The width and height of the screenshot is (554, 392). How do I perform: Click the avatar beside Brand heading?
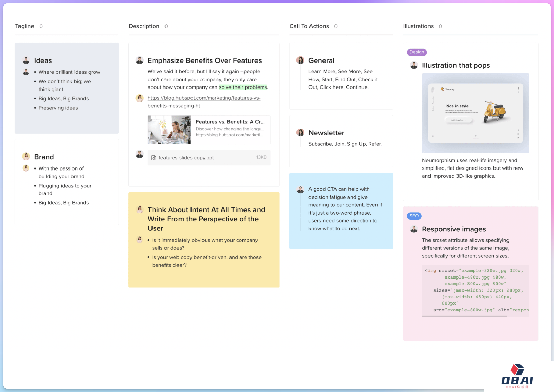coord(26,157)
